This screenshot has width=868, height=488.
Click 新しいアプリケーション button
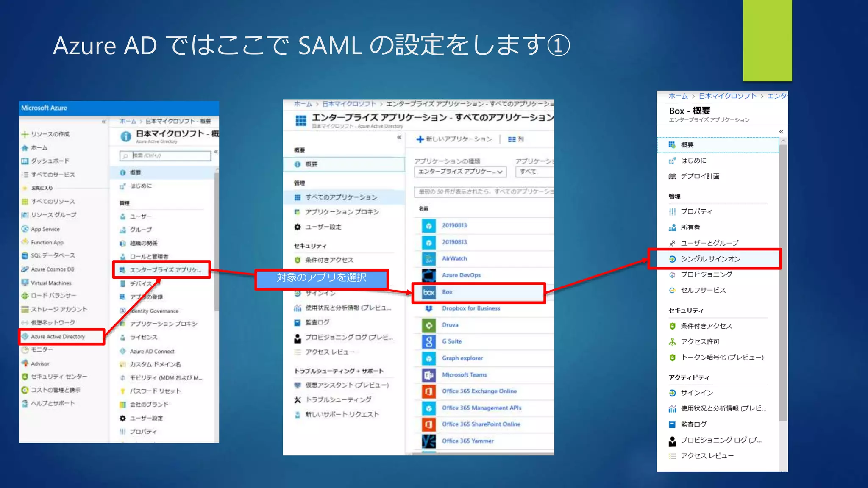454,139
